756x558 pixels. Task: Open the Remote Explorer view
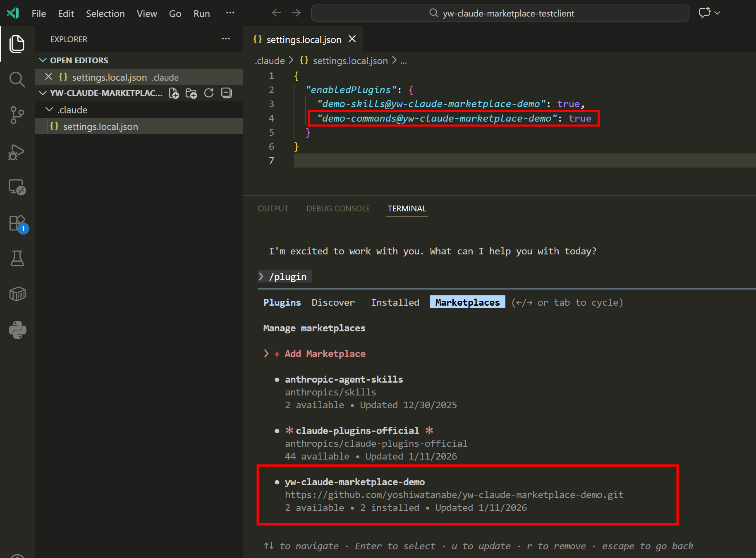(17, 187)
